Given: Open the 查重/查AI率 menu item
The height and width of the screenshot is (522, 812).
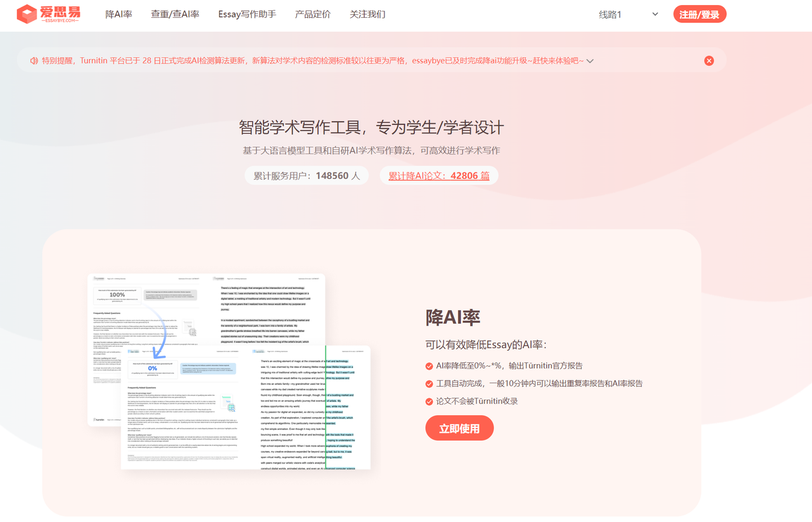Looking at the screenshot, I should 175,14.
